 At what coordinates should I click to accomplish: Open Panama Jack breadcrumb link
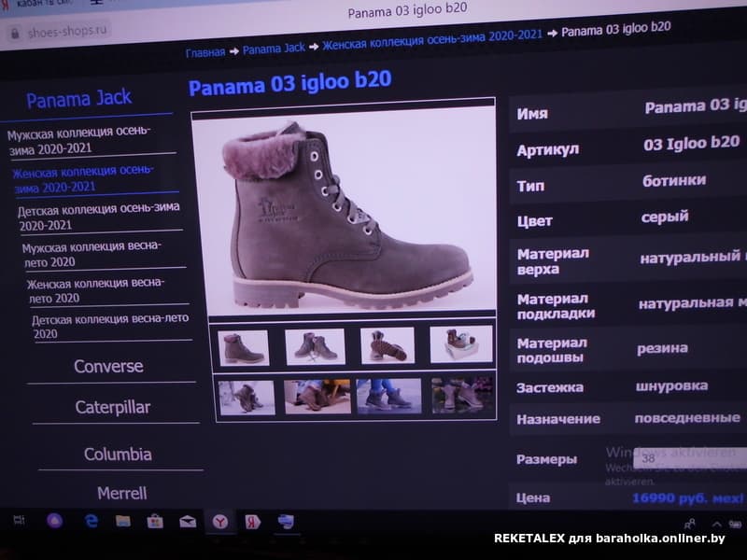click(274, 49)
